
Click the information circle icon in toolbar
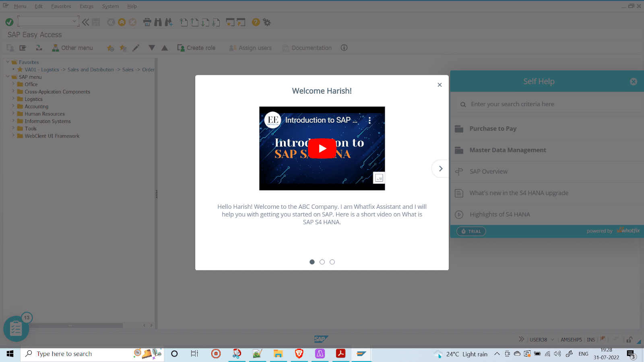point(344,47)
